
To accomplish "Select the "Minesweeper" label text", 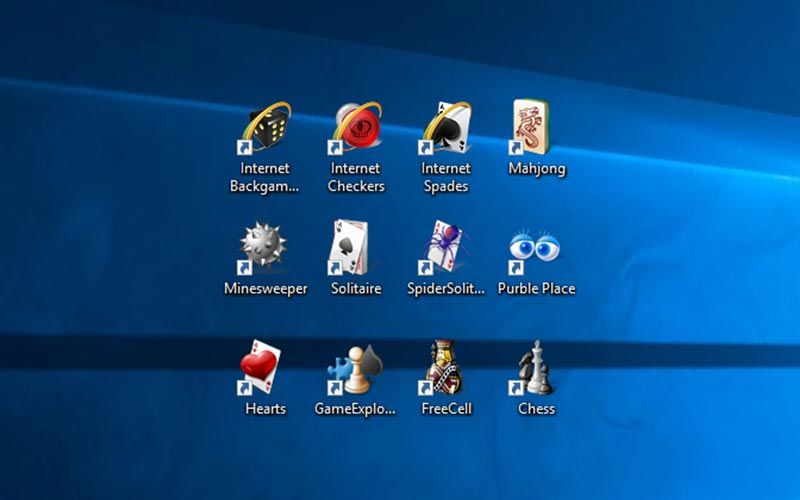I will pyautogui.click(x=266, y=289).
